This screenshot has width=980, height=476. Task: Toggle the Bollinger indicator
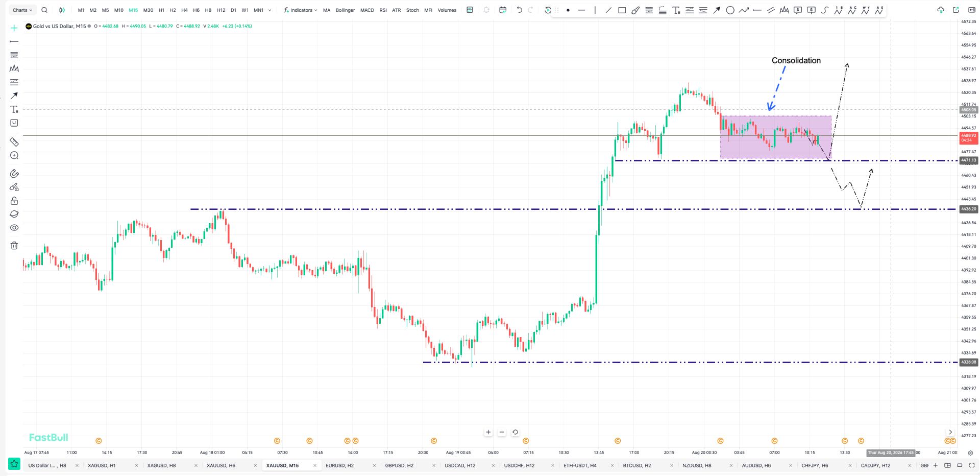tap(345, 10)
